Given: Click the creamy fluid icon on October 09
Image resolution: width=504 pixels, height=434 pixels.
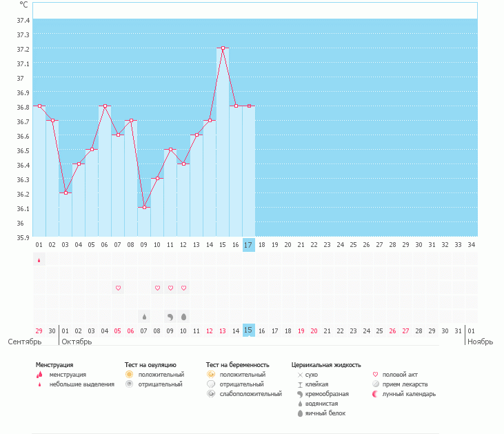Looking at the screenshot, I should coord(170,317).
